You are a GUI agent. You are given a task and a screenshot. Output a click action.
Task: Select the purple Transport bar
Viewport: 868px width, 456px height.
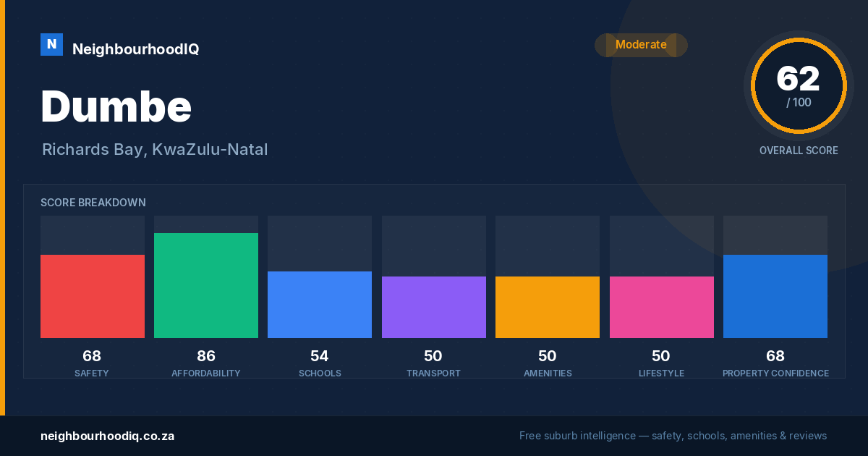(x=434, y=307)
